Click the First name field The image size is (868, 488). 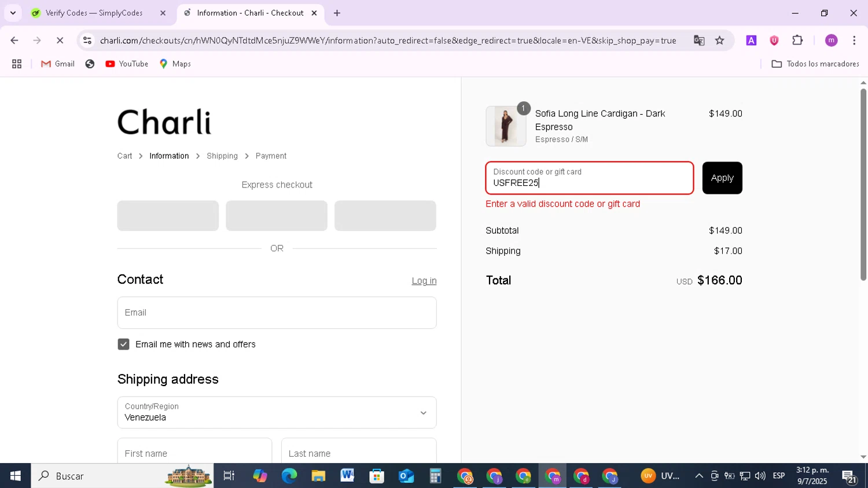(x=194, y=453)
